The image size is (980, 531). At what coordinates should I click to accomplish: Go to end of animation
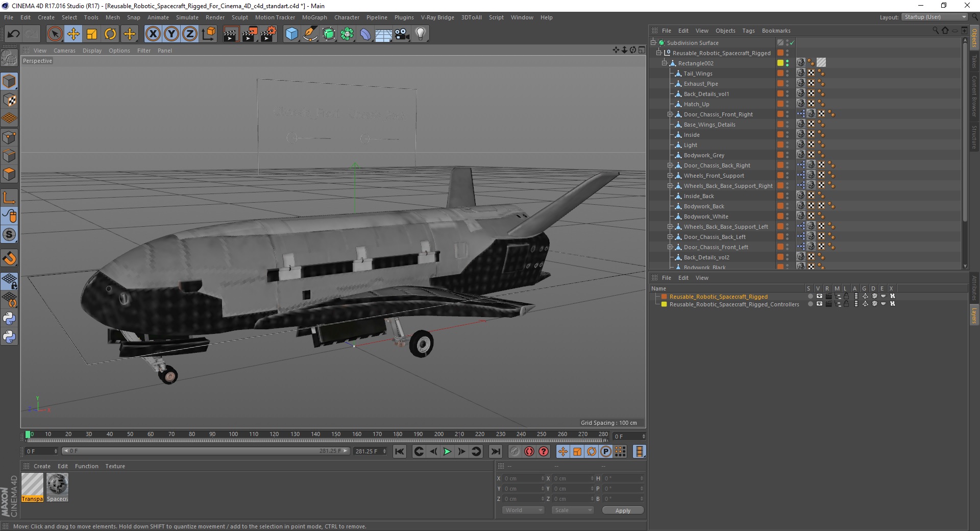(x=495, y=451)
